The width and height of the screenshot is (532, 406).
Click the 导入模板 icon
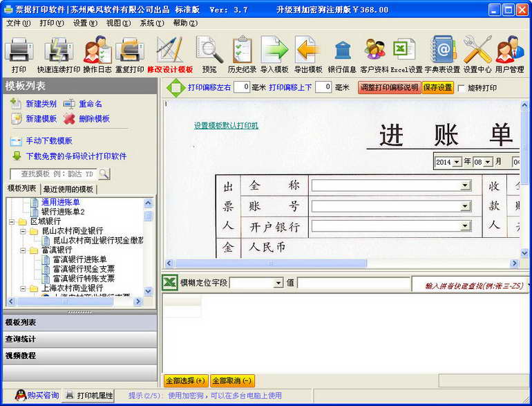(274, 50)
